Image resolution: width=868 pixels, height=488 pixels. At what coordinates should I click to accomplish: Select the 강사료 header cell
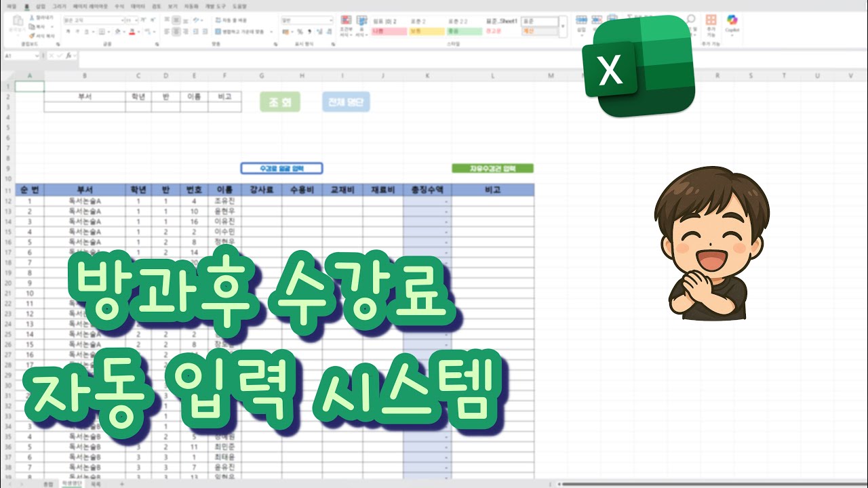(261, 190)
